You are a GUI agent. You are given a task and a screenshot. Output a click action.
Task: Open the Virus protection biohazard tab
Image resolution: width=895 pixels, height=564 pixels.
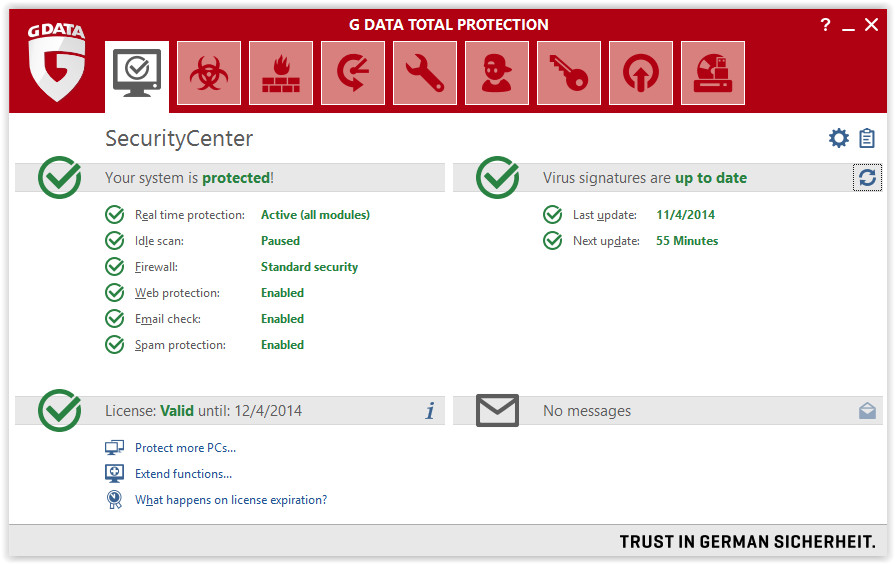(x=209, y=73)
